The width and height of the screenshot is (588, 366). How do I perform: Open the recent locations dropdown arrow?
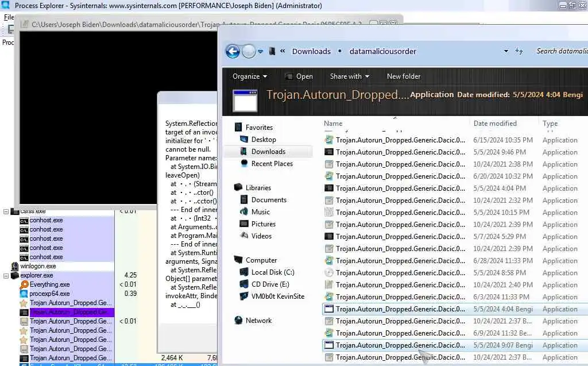pos(260,52)
